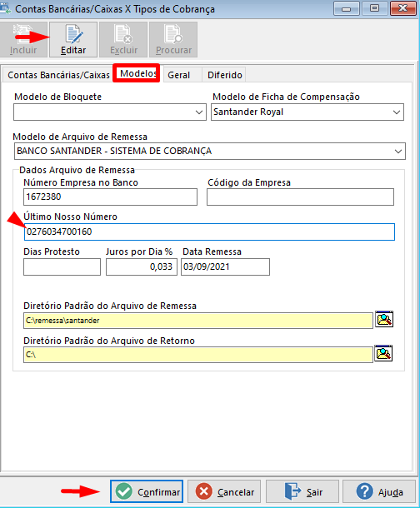
Task: Maximize the Contas Bancárias window
Action: point(375,9)
